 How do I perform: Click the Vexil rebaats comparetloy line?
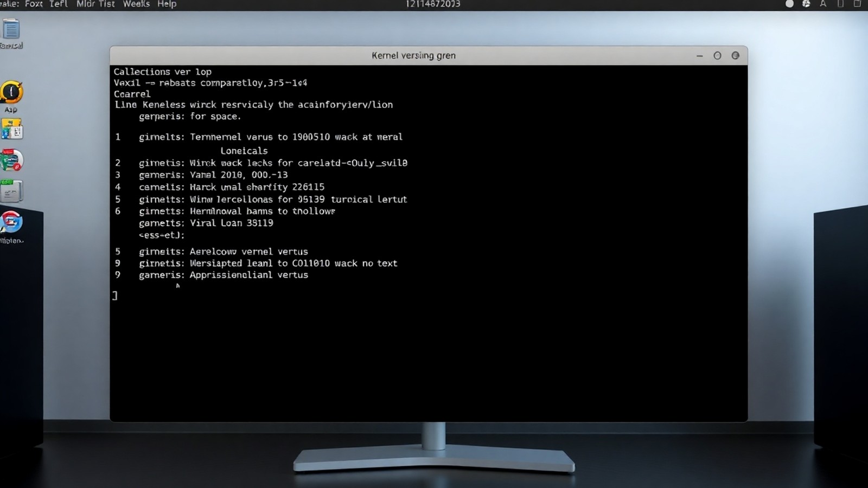pos(210,83)
